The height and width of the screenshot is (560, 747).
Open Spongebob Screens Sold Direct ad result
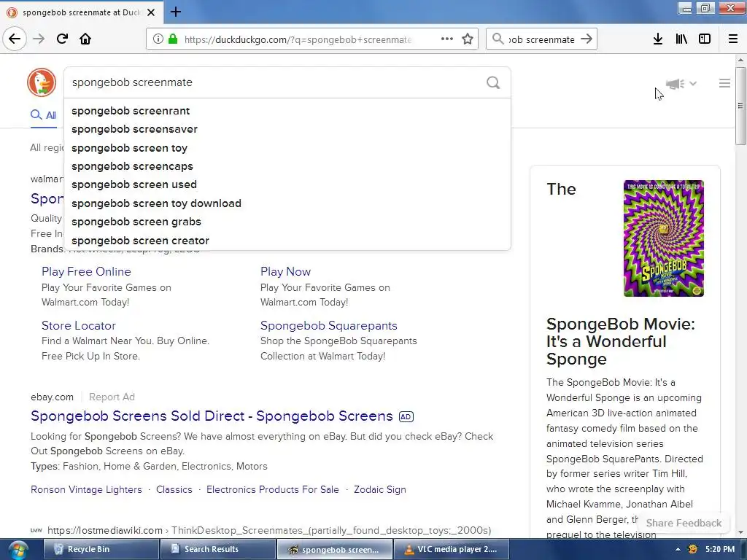(x=212, y=416)
